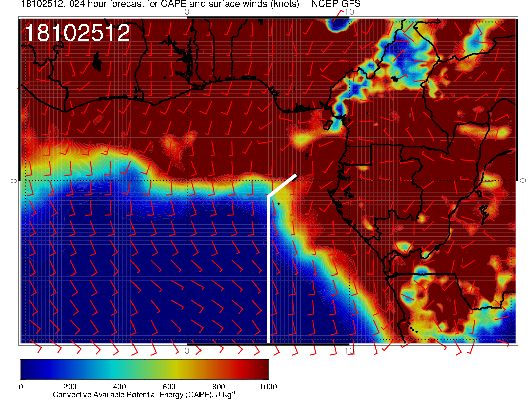Click the "1000" tick label under the colorbar

click(268, 387)
